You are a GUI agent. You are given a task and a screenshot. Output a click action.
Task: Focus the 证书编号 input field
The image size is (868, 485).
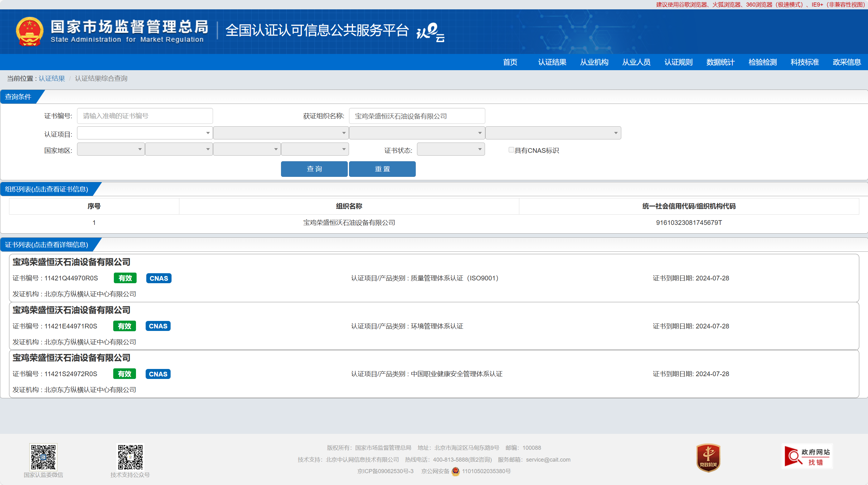click(x=145, y=116)
